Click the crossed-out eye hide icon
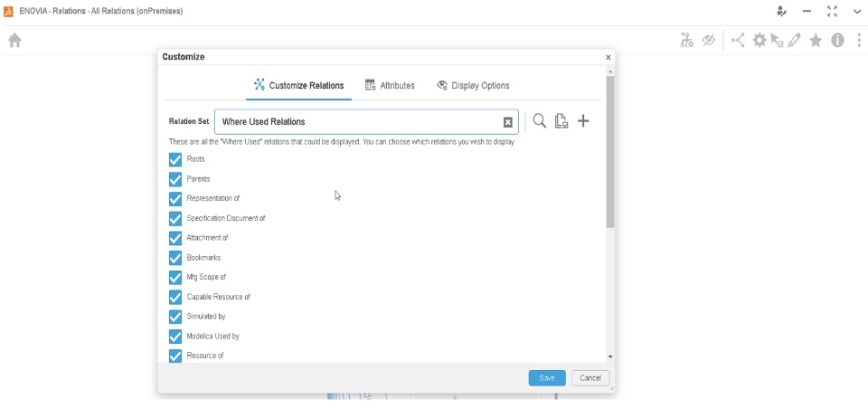This screenshot has width=868, height=418. pos(709,41)
